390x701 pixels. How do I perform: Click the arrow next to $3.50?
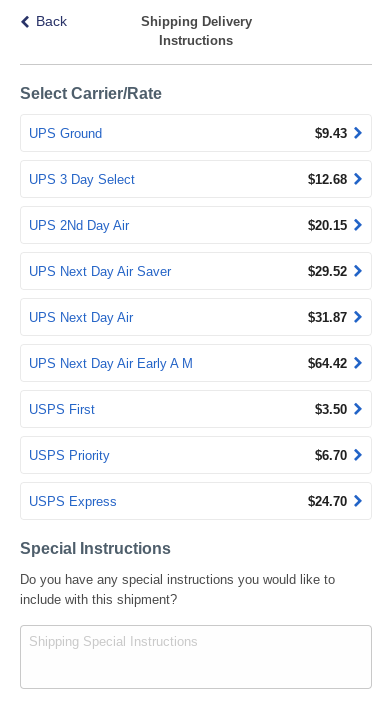pyautogui.click(x=358, y=409)
